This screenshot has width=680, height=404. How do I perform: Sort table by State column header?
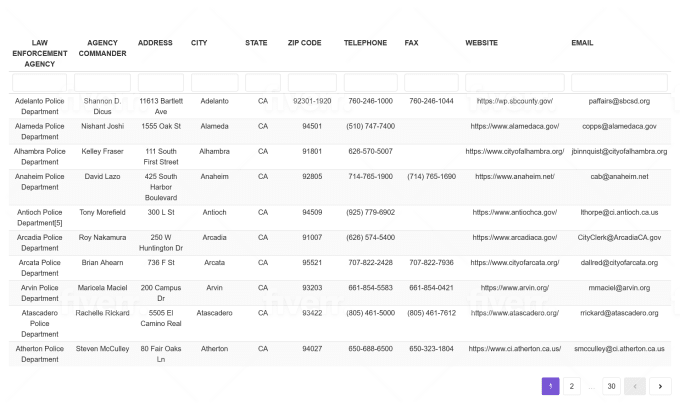tap(256, 43)
